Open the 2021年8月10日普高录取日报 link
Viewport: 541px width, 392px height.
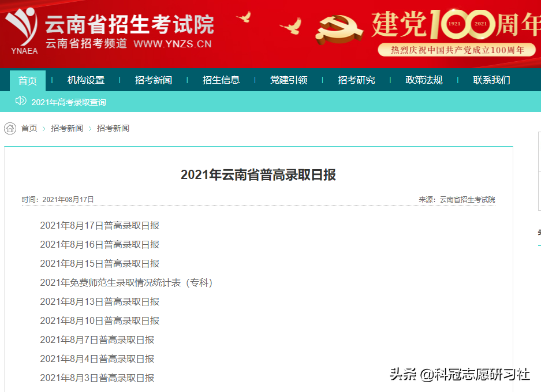click(x=99, y=320)
